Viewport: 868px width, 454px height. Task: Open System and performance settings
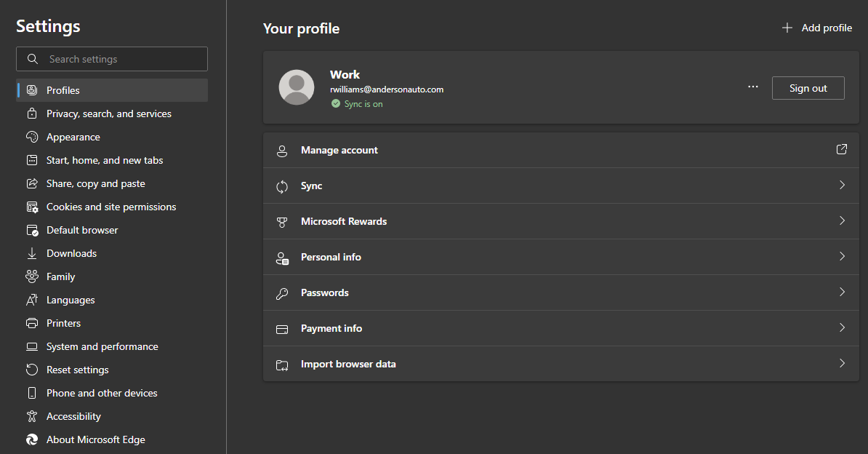[113, 346]
